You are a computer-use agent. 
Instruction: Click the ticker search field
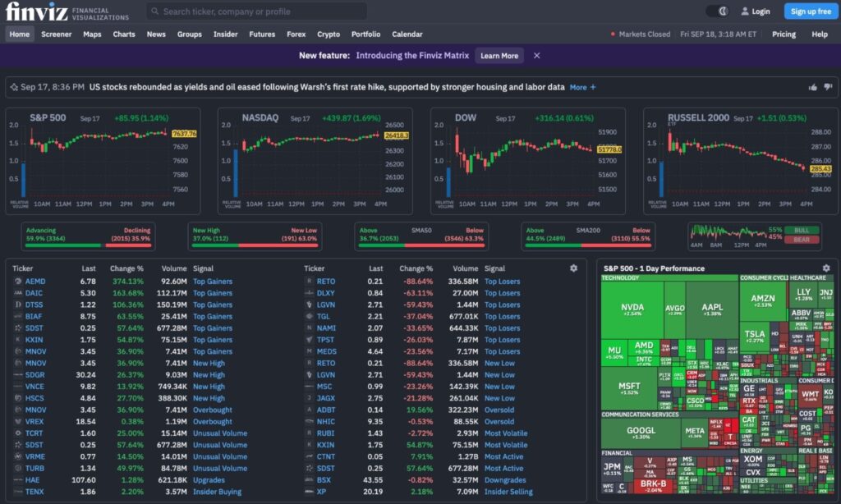[256, 11]
